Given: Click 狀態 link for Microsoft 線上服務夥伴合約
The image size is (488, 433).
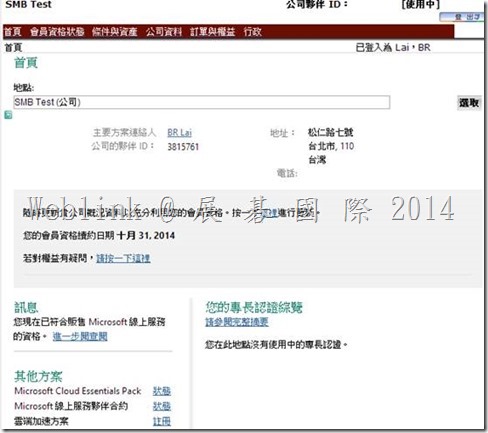Looking at the screenshot, I should pos(162,406).
